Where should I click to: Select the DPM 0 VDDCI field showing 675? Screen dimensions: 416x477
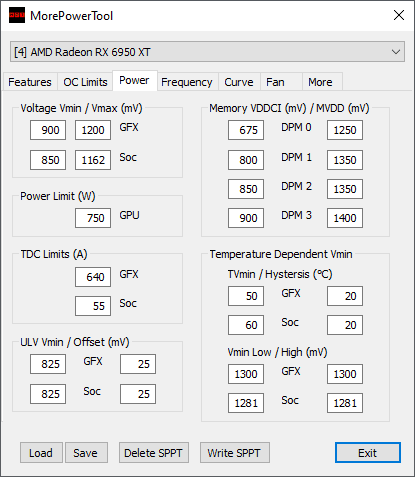click(x=246, y=130)
